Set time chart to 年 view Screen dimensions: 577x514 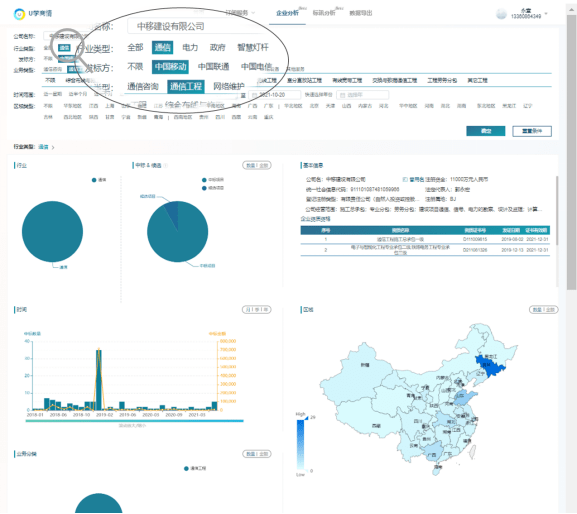265,310
